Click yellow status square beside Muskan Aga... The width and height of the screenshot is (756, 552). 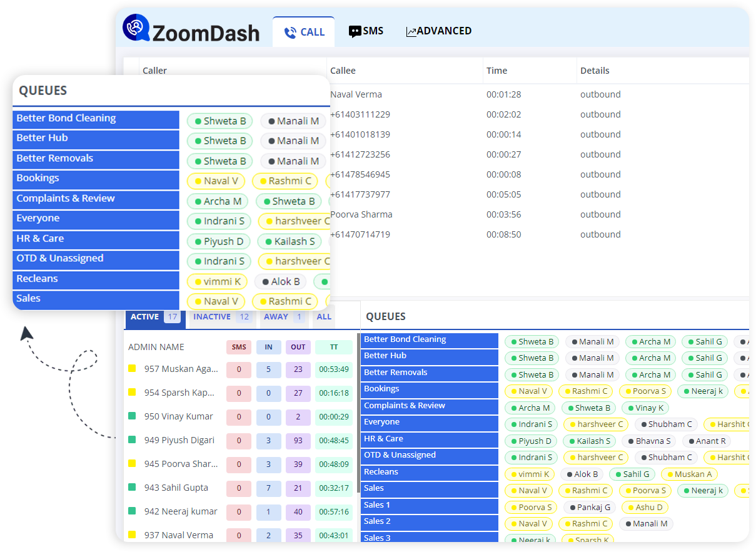(132, 369)
